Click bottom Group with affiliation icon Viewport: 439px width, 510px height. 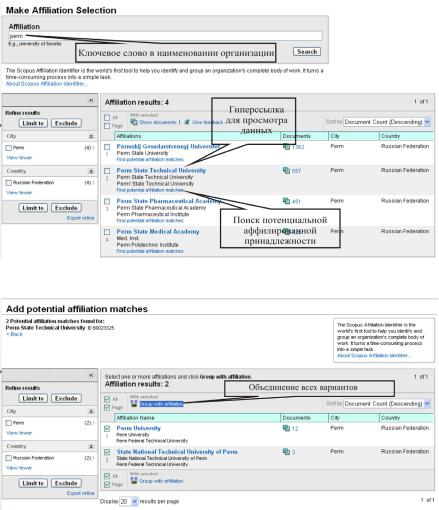click(134, 481)
